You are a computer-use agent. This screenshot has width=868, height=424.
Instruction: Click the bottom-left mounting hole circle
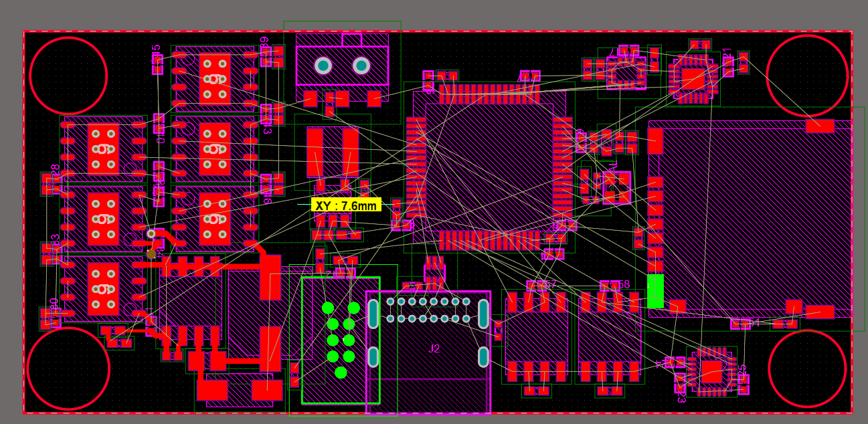(x=68, y=368)
